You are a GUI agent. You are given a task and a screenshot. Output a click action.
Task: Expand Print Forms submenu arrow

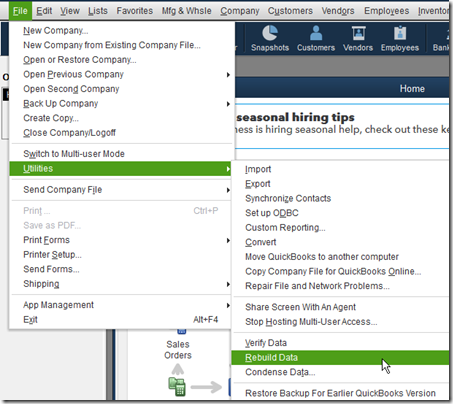tap(228, 240)
